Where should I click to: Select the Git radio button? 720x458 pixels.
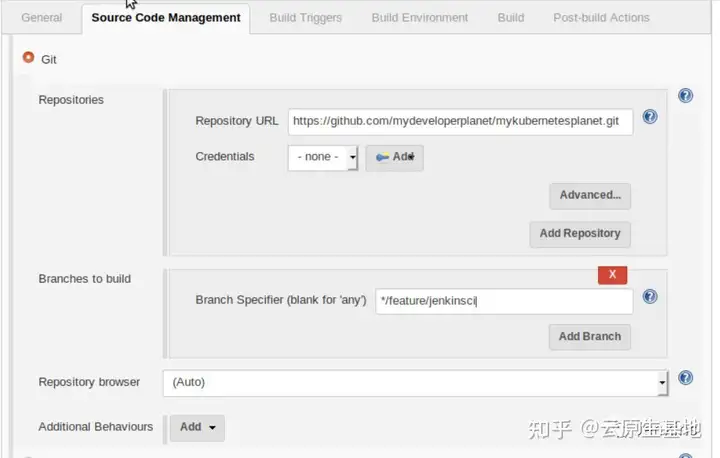pos(28,57)
